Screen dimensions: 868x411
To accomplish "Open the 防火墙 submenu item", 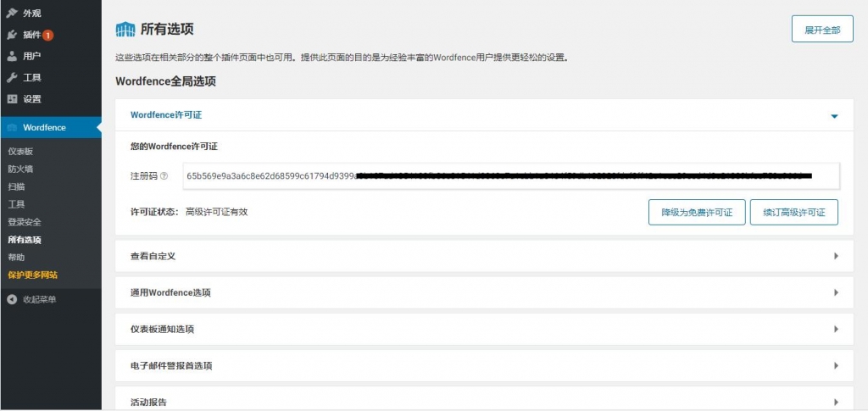I will tap(20, 169).
